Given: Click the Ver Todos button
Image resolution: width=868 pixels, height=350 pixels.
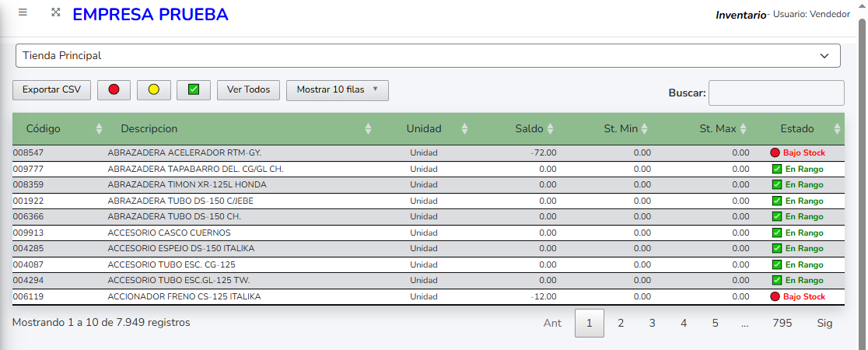Looking at the screenshot, I should (248, 90).
